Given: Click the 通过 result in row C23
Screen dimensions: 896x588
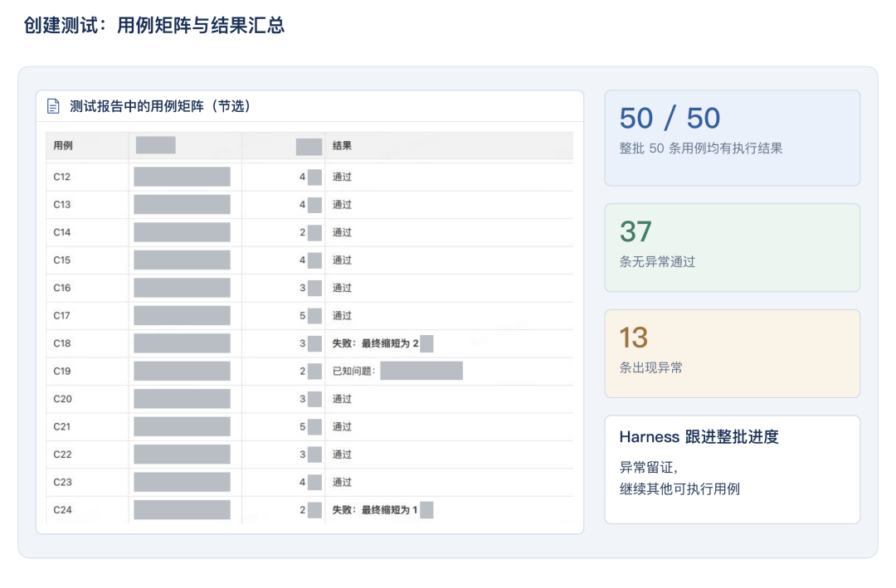Looking at the screenshot, I should (x=342, y=483).
